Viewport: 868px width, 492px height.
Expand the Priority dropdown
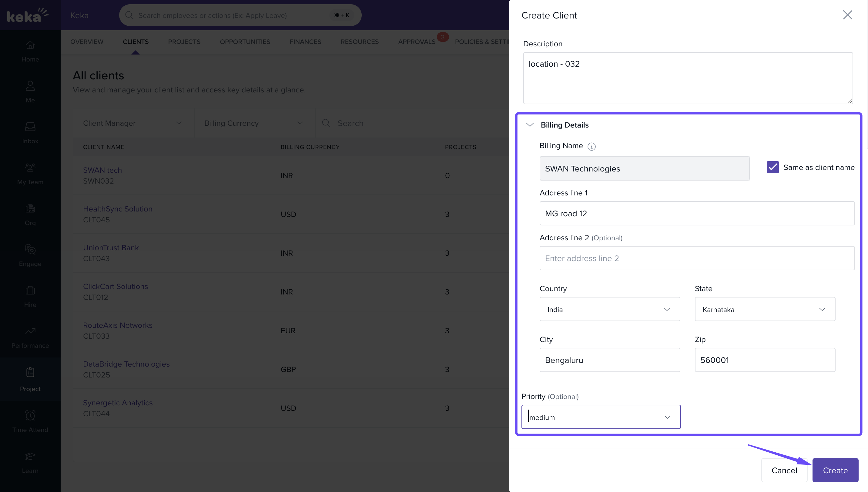tap(601, 417)
